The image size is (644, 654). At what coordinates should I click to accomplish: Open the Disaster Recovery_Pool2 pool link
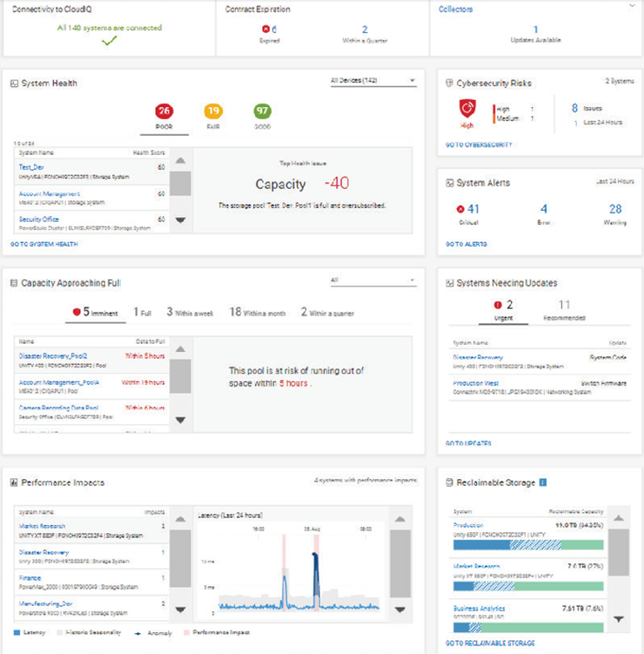point(52,356)
